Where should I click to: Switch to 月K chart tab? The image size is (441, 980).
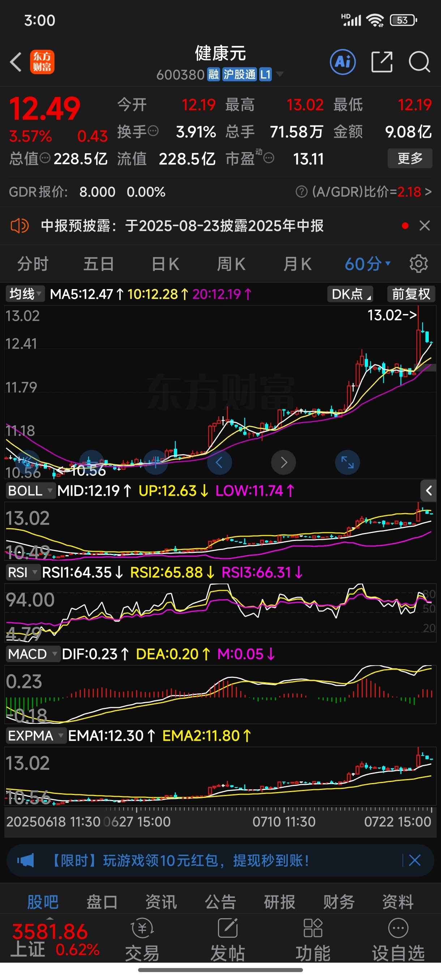click(297, 264)
